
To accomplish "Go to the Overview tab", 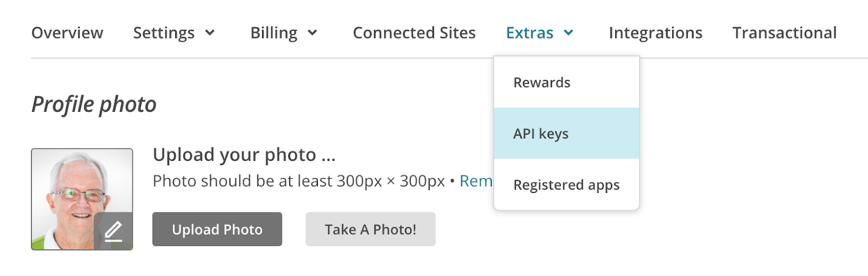I will click(67, 33).
